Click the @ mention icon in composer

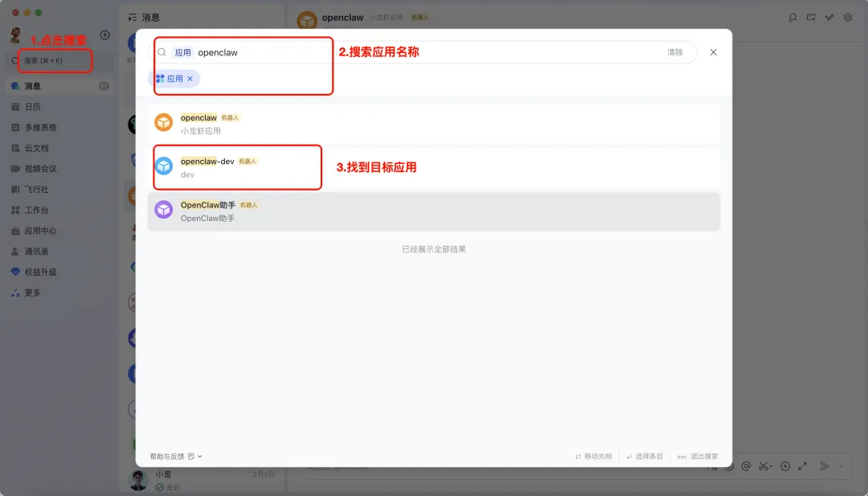click(x=746, y=466)
